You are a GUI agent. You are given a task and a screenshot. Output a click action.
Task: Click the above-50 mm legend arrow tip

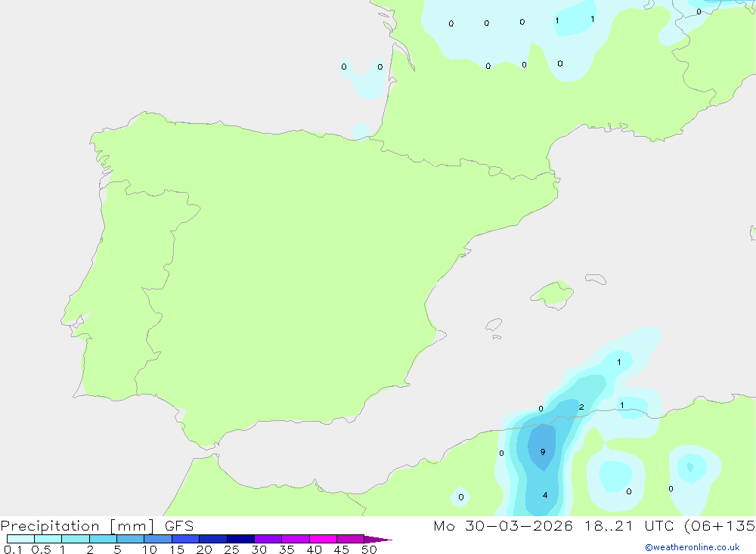pos(378,540)
